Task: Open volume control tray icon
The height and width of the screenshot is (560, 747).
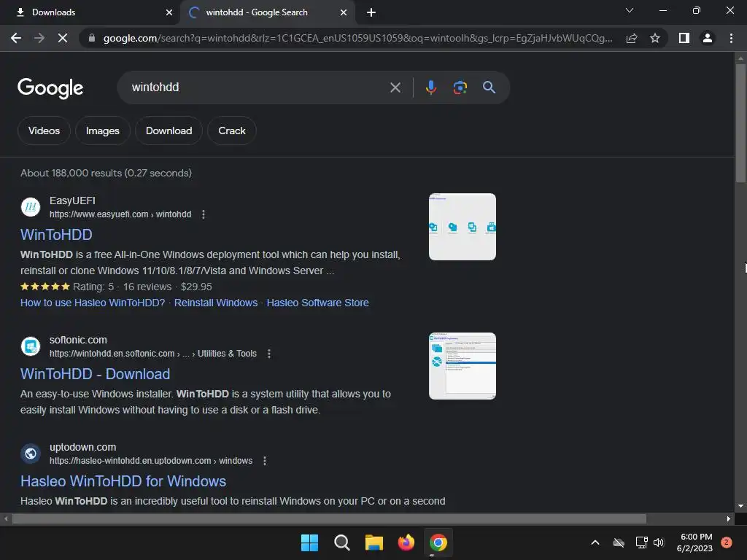Action: 659,542
